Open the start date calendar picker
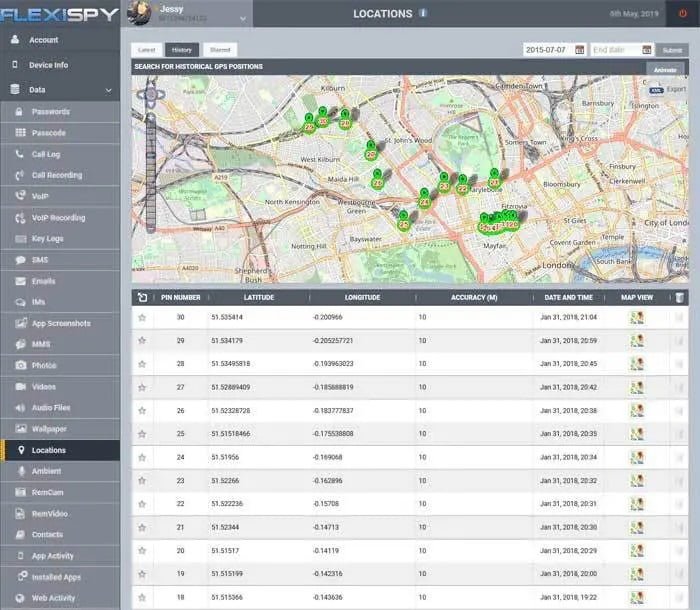The image size is (700, 610). 579,50
